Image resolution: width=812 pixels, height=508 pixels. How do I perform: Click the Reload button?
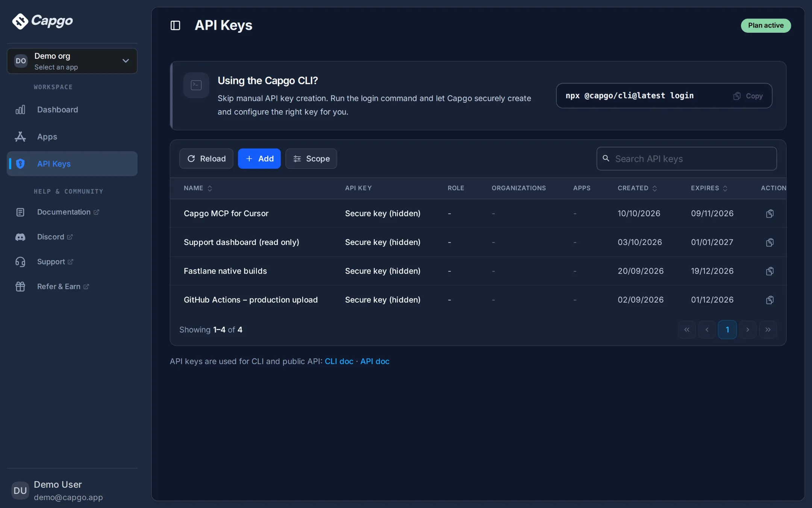[206, 159]
